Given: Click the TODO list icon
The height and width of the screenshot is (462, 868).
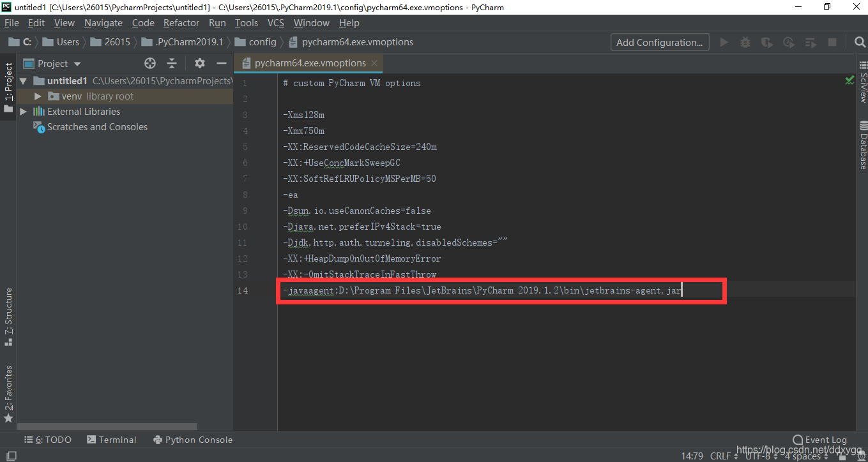Looking at the screenshot, I should 29,440.
